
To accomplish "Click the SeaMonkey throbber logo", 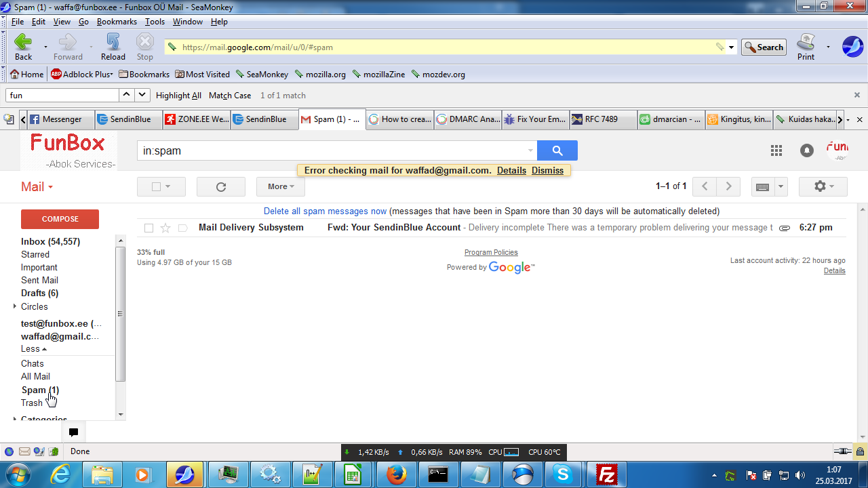I will point(852,47).
